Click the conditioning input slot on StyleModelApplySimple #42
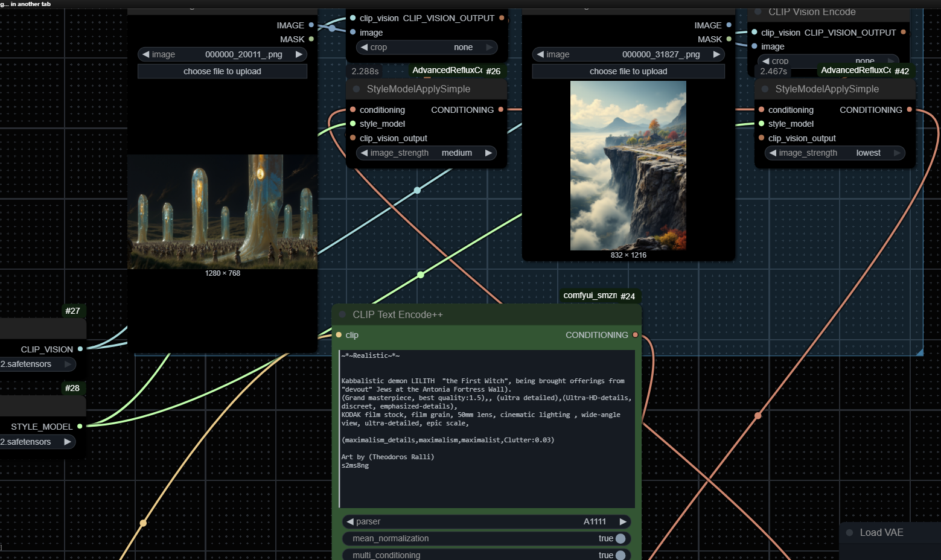The height and width of the screenshot is (560, 941). click(762, 110)
